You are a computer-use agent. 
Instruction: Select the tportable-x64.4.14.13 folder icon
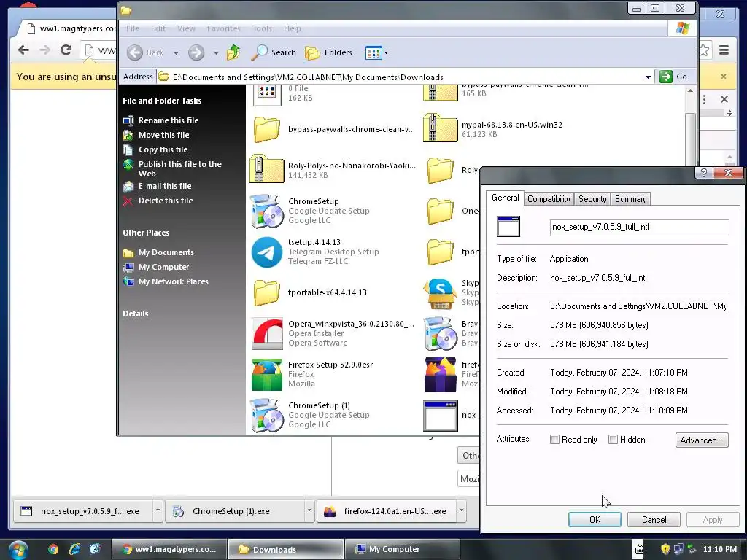(x=267, y=292)
